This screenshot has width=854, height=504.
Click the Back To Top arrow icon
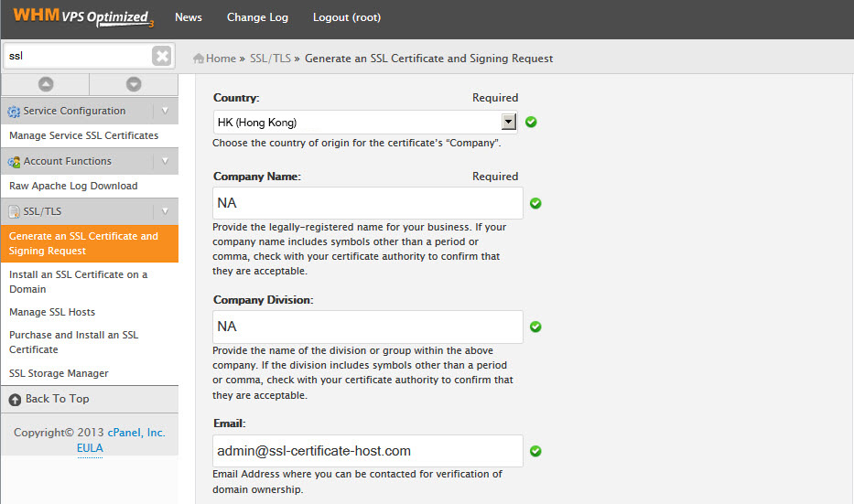(x=15, y=400)
